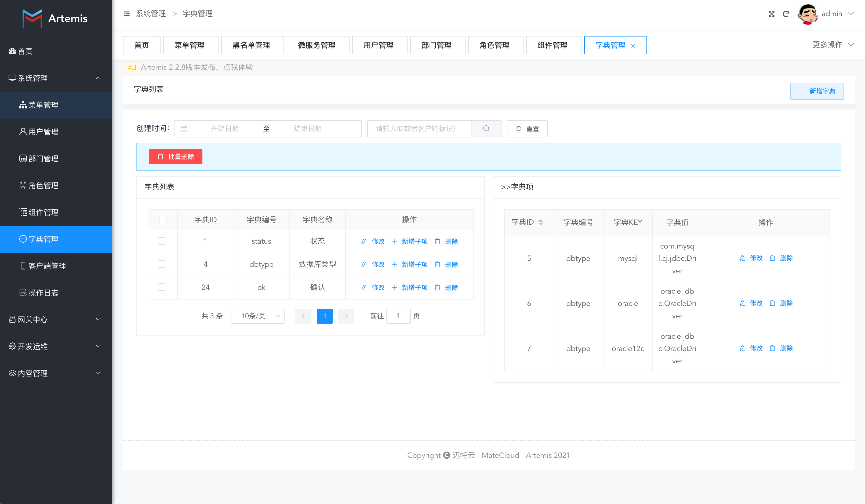This screenshot has height=504, width=865.
Task: Open the 更多操作 dropdown
Action: [833, 45]
